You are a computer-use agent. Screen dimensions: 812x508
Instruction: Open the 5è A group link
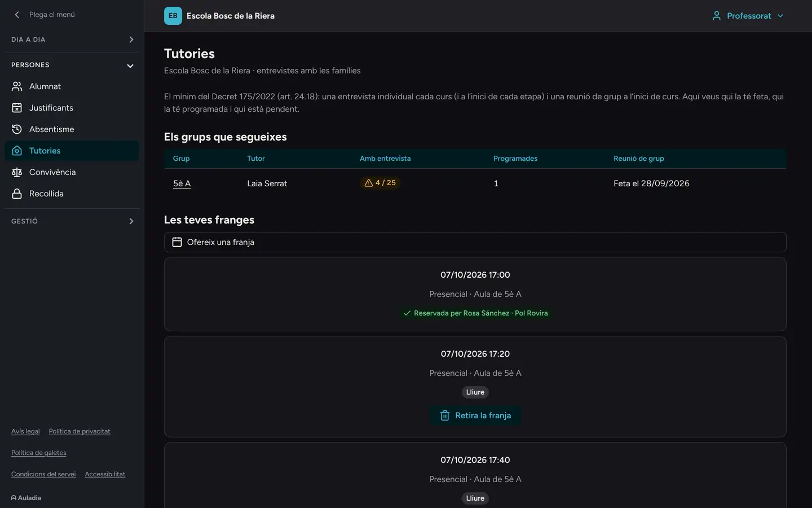(182, 183)
